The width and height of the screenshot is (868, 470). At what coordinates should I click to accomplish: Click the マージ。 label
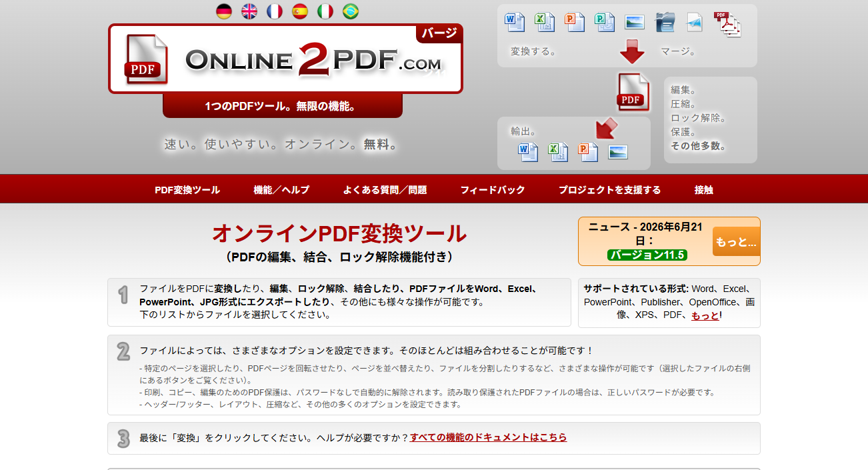[x=678, y=51]
